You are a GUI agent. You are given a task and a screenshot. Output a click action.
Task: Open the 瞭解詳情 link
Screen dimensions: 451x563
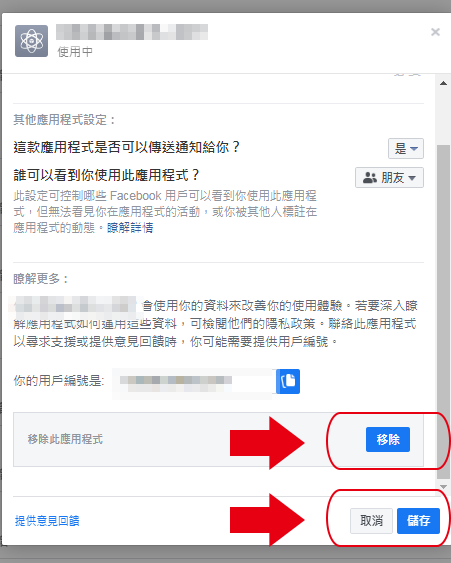click(130, 228)
